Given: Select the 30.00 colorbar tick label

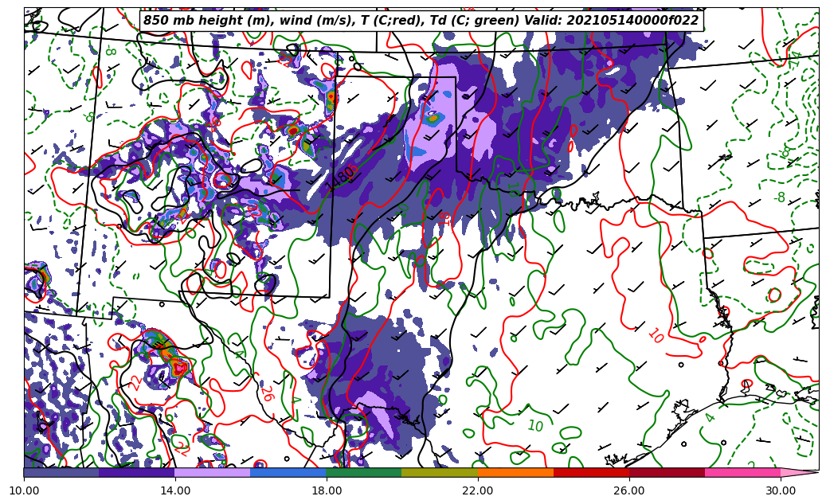Looking at the screenshot, I should pos(781,491).
